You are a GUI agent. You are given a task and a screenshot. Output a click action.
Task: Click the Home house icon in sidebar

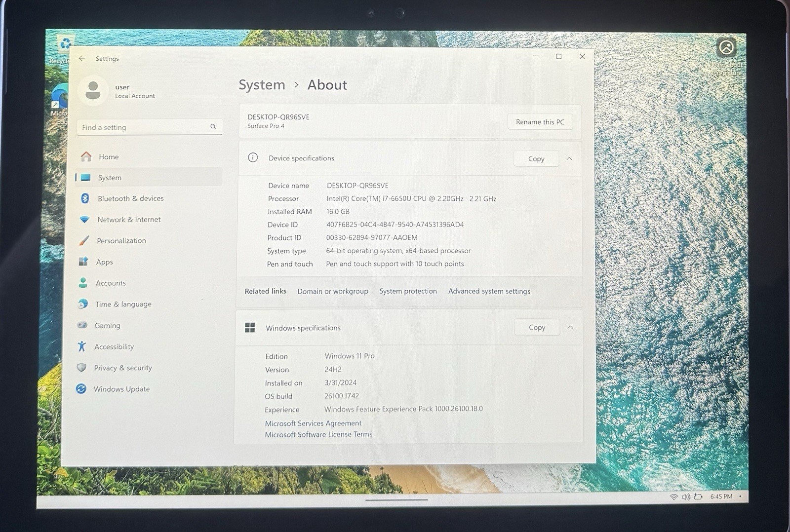coord(86,156)
